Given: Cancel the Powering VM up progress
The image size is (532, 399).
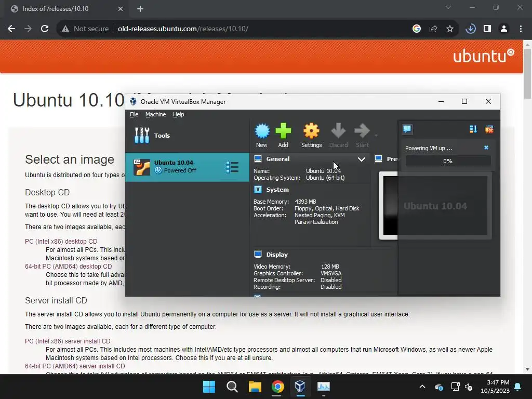Looking at the screenshot, I should tap(486, 148).
